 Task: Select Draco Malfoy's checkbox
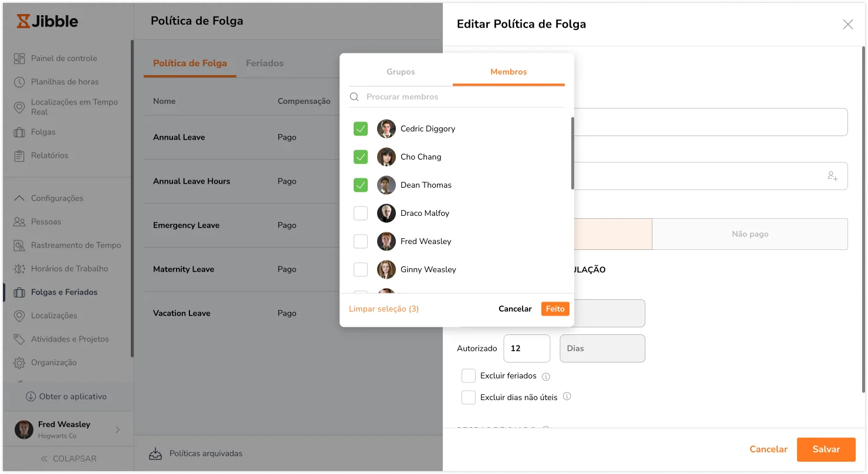point(361,214)
